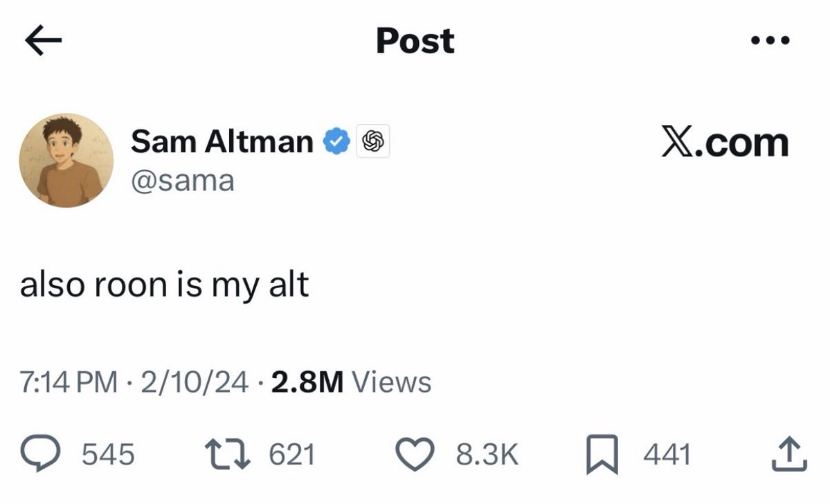Click the 2.8M Views label

point(351,381)
